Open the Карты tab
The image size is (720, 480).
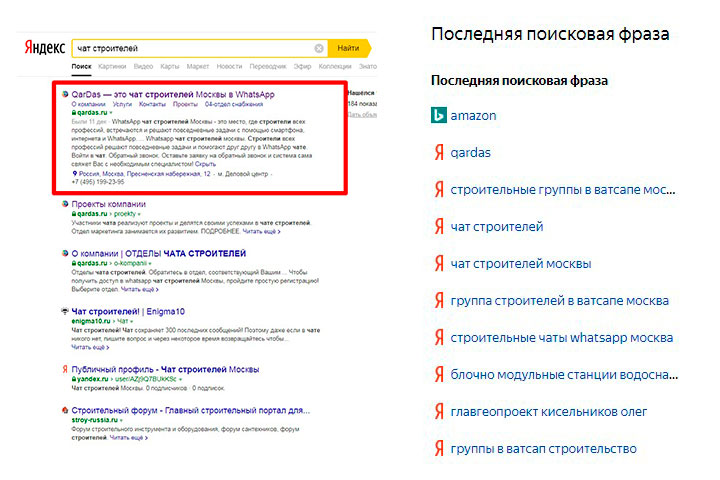tap(169, 66)
